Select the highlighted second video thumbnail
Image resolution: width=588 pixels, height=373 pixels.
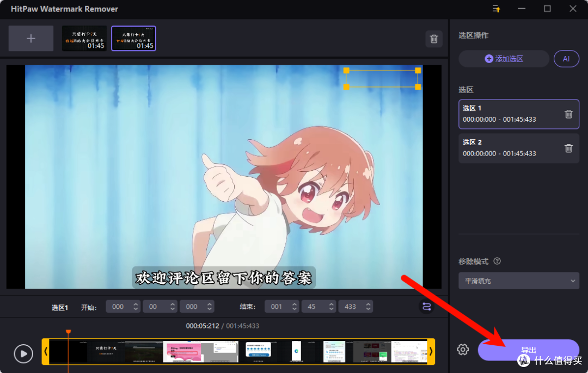134,39
